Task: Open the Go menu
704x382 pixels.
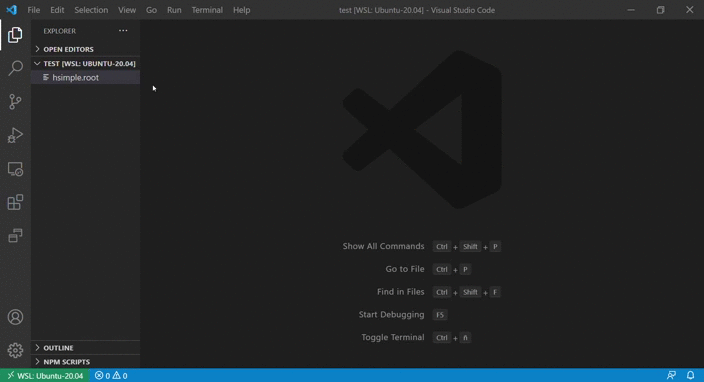Action: 151,10
